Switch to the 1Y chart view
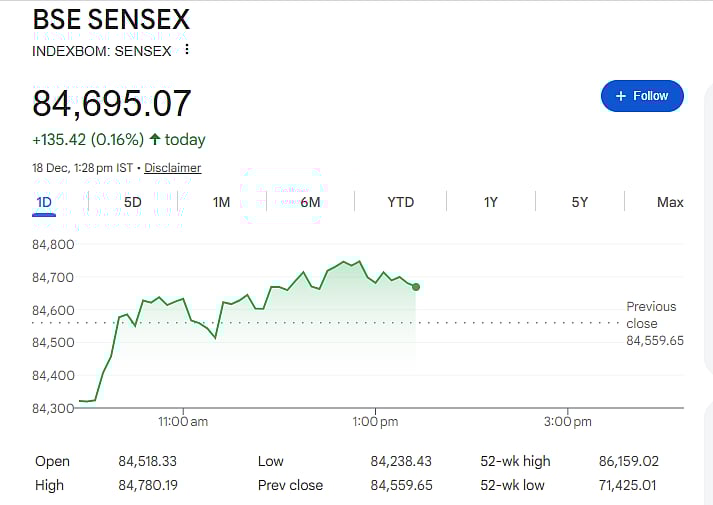 tap(490, 202)
